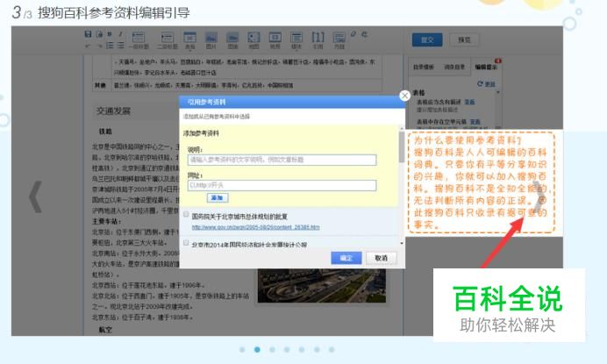Click the 其他 row label in the table
Image resolution: width=607 pixels, height=364 pixels.
(x=100, y=86)
